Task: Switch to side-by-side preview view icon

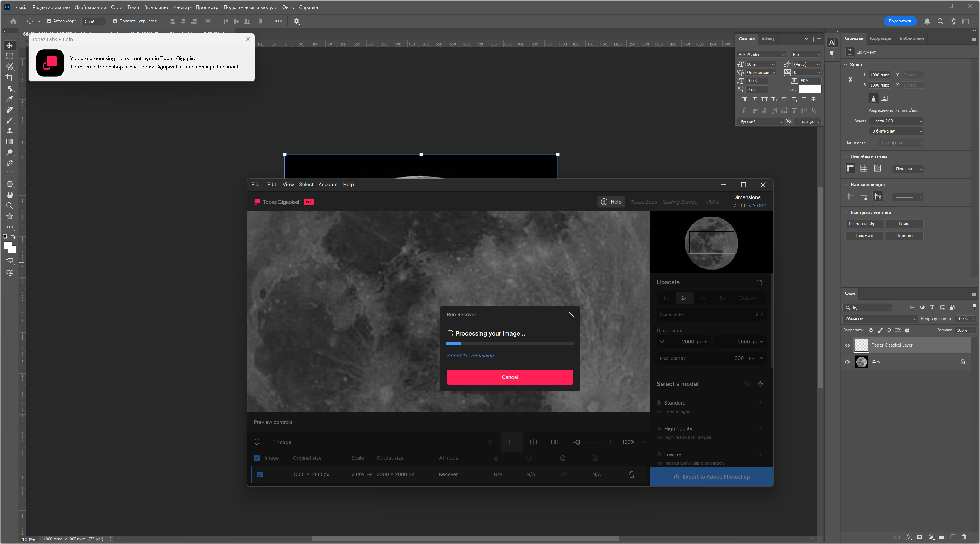Action: [554, 442]
